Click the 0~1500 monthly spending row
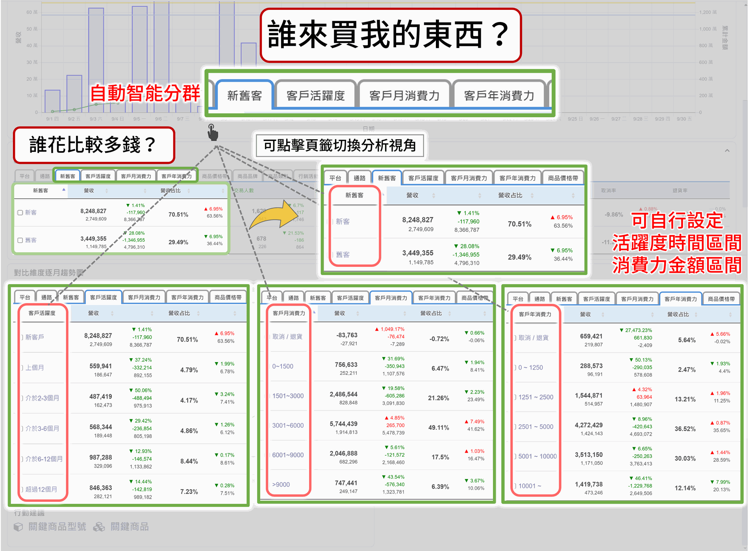756x551 pixels. [x=283, y=366]
